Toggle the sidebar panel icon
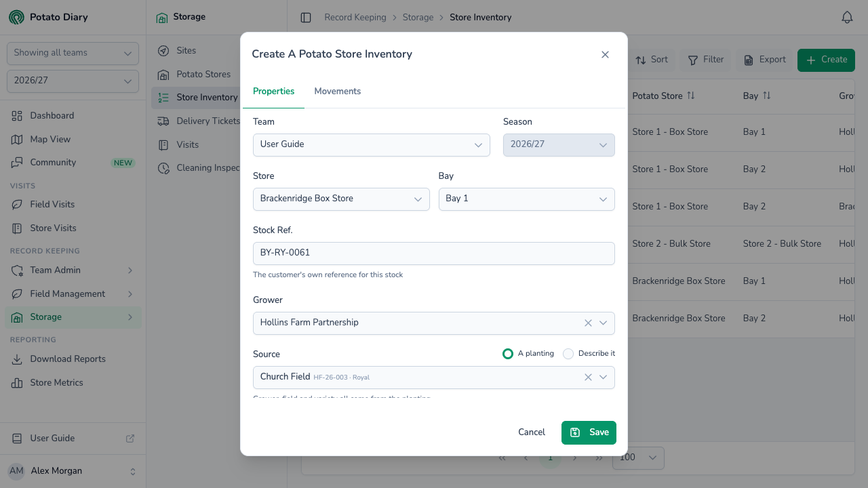Image resolution: width=868 pixels, height=488 pixels. (x=306, y=18)
